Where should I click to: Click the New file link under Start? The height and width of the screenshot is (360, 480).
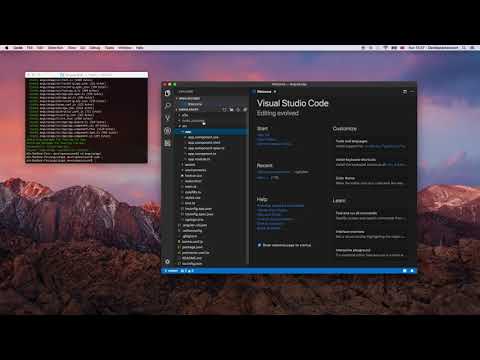point(263,135)
